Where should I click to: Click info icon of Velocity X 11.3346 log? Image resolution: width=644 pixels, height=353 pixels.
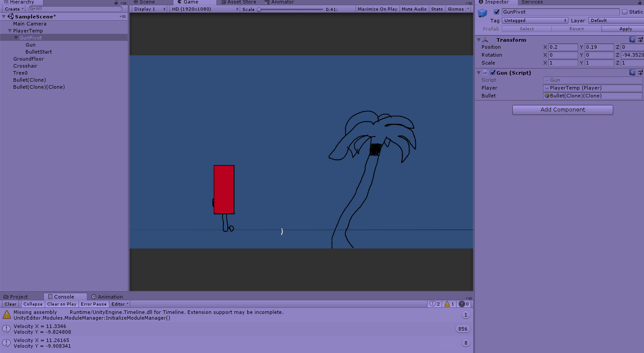(x=7, y=329)
